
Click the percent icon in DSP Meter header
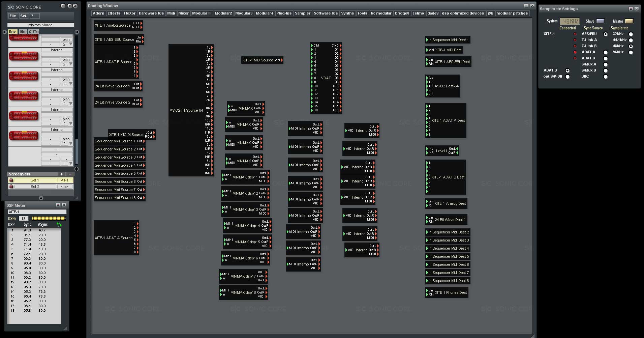tap(59, 224)
